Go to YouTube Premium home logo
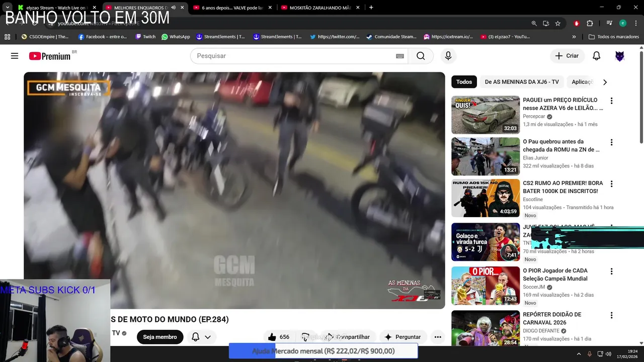 tap(50, 56)
